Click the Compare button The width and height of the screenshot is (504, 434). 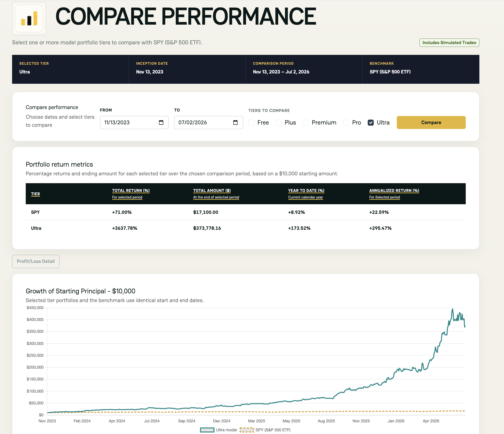click(x=431, y=122)
